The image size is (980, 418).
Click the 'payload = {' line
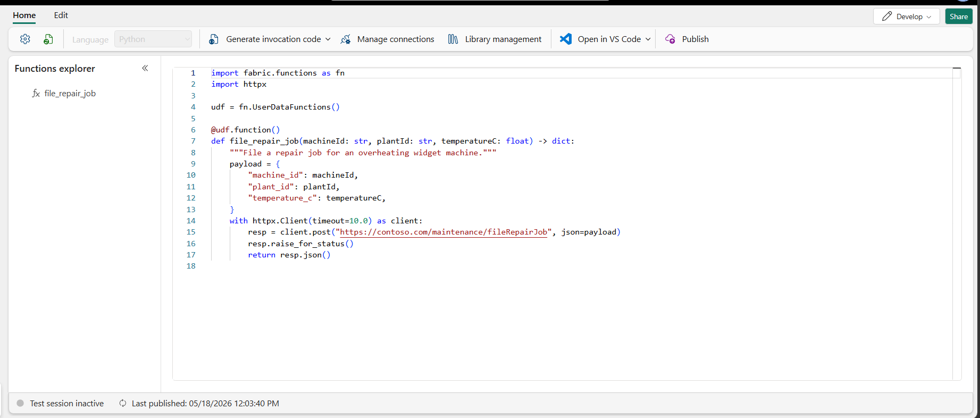(255, 164)
